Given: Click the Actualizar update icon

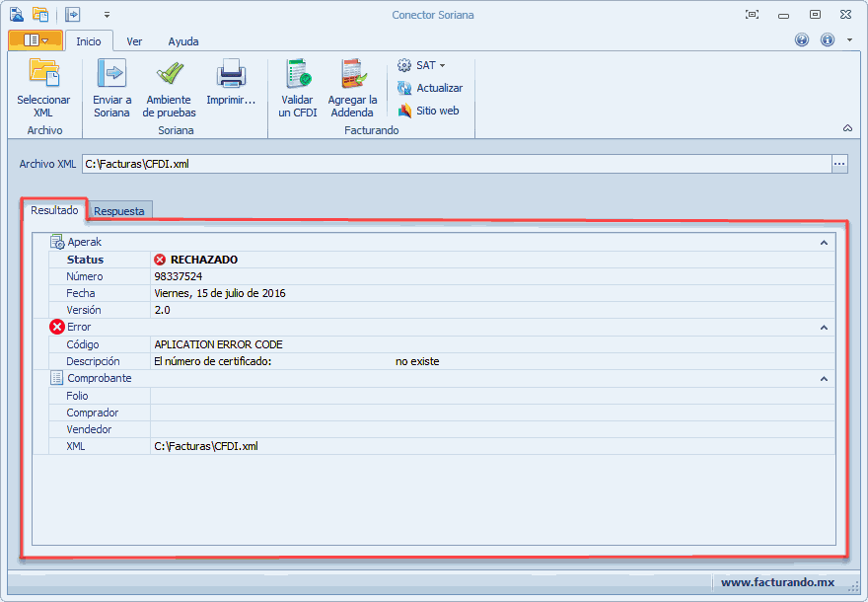Looking at the screenshot, I should [x=404, y=88].
